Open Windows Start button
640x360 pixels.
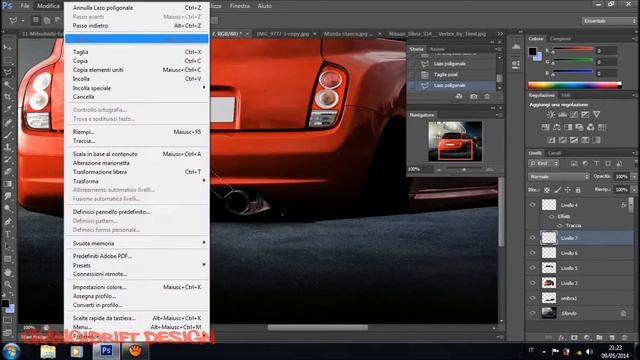(11, 351)
